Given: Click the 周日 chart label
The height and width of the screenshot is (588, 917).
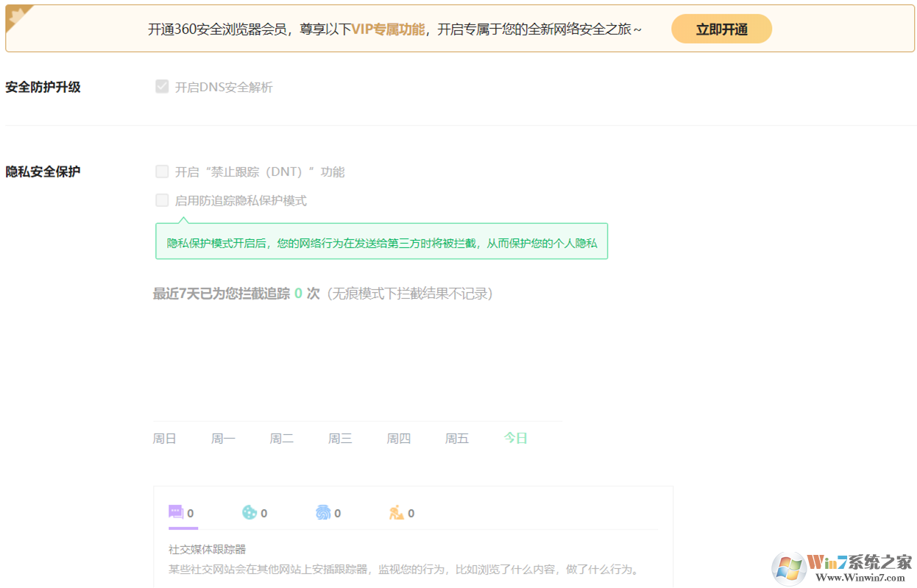Looking at the screenshot, I should click(x=164, y=438).
